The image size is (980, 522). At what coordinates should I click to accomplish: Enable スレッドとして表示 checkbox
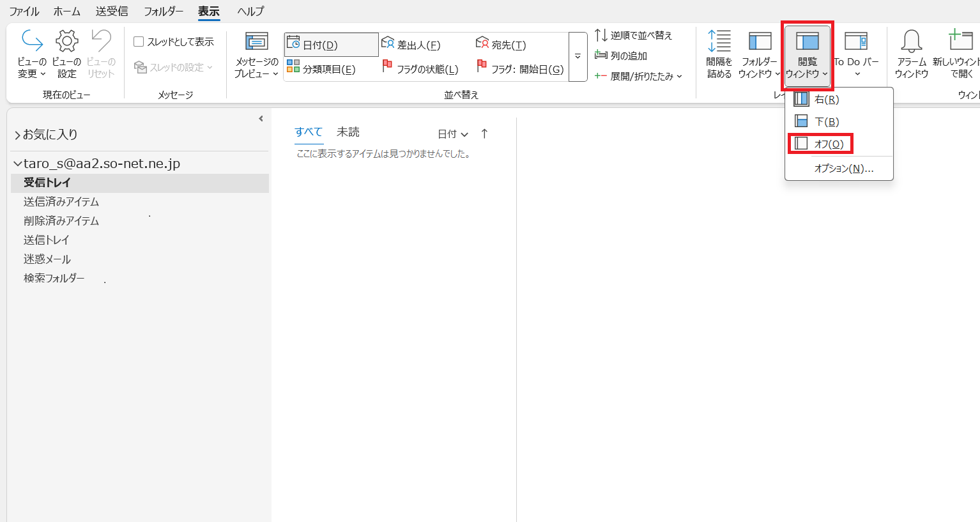[139, 42]
